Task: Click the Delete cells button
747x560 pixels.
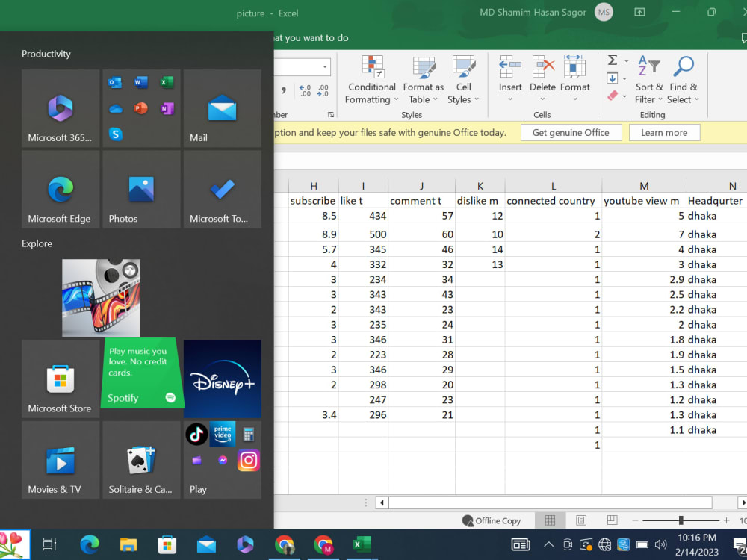Action: (x=542, y=78)
